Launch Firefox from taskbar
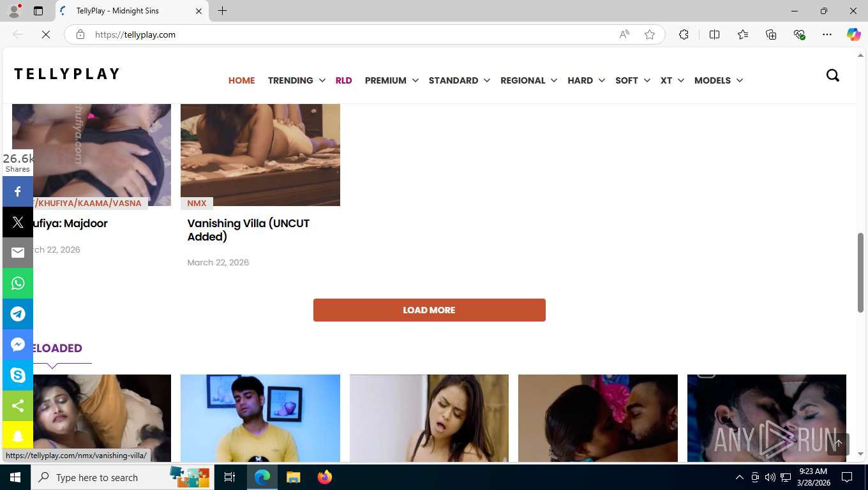 click(325, 477)
